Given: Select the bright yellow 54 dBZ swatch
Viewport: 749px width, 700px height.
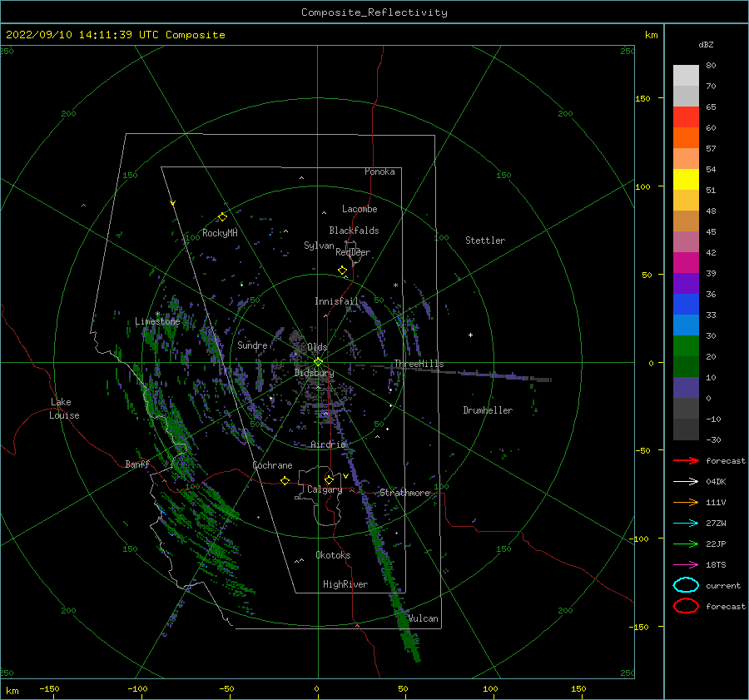Looking at the screenshot, I should [x=686, y=179].
